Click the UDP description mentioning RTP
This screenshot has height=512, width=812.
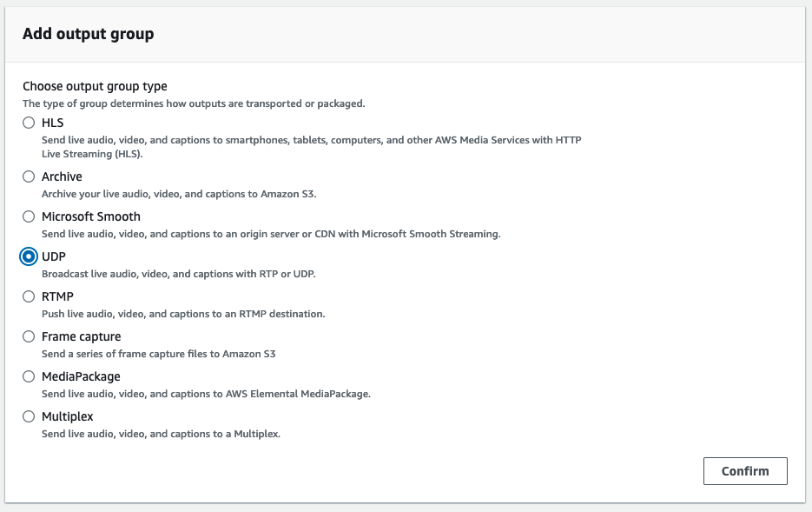point(178,274)
